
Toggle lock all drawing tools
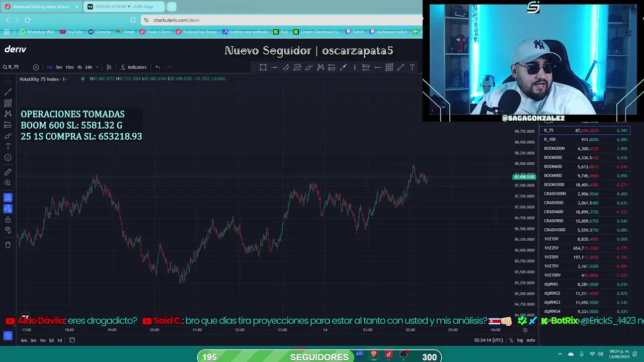(8, 219)
